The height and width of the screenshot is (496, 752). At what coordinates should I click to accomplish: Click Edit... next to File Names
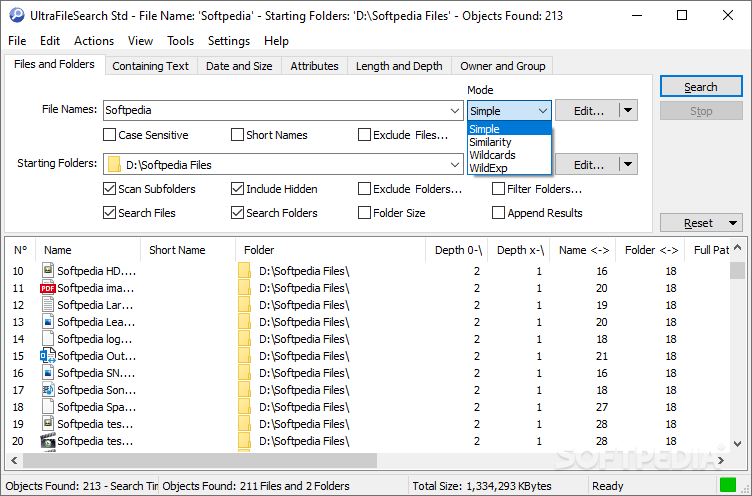click(x=588, y=111)
